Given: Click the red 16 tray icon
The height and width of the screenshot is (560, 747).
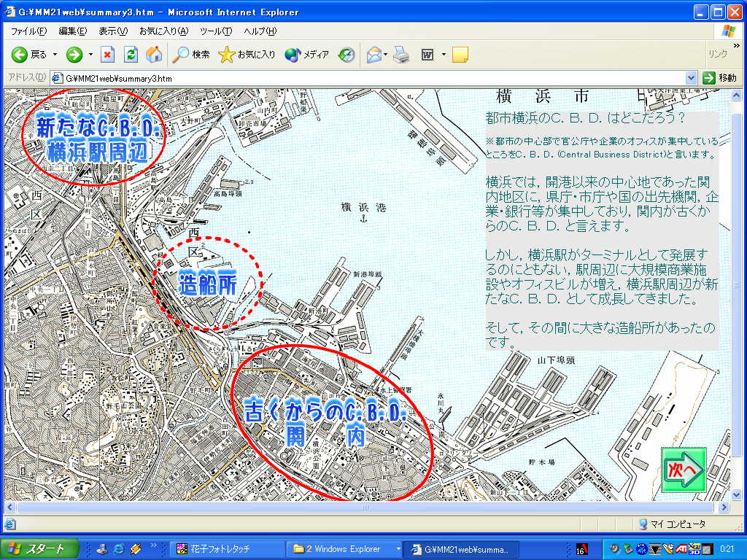Looking at the screenshot, I should pyautogui.click(x=581, y=550).
